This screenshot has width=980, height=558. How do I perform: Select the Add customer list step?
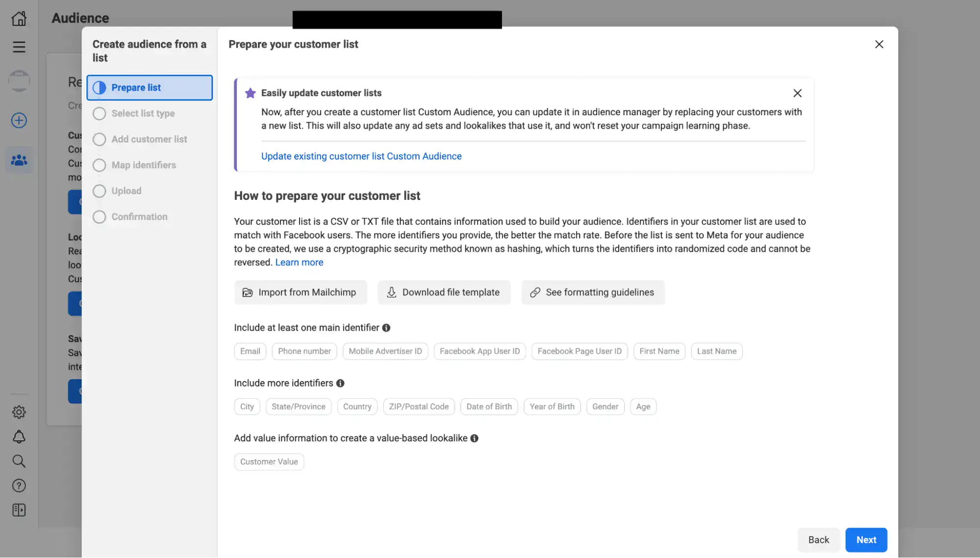[149, 139]
